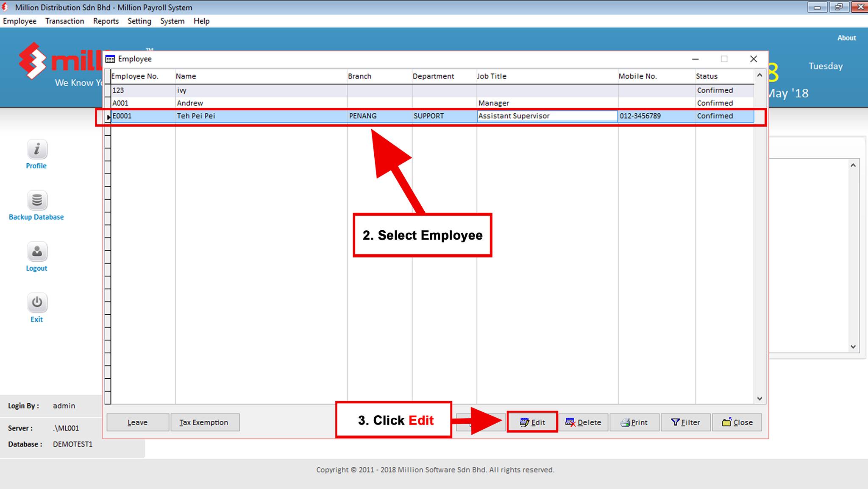
Task: Open the Transaction menu
Action: pyautogui.click(x=65, y=21)
